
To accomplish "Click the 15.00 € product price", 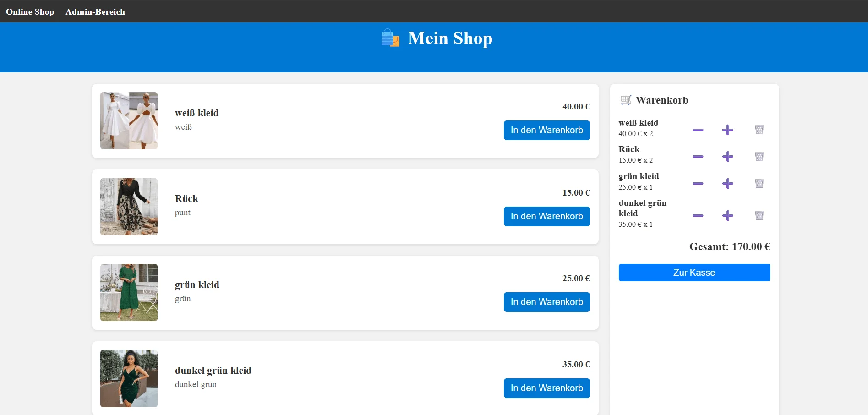I will point(576,193).
